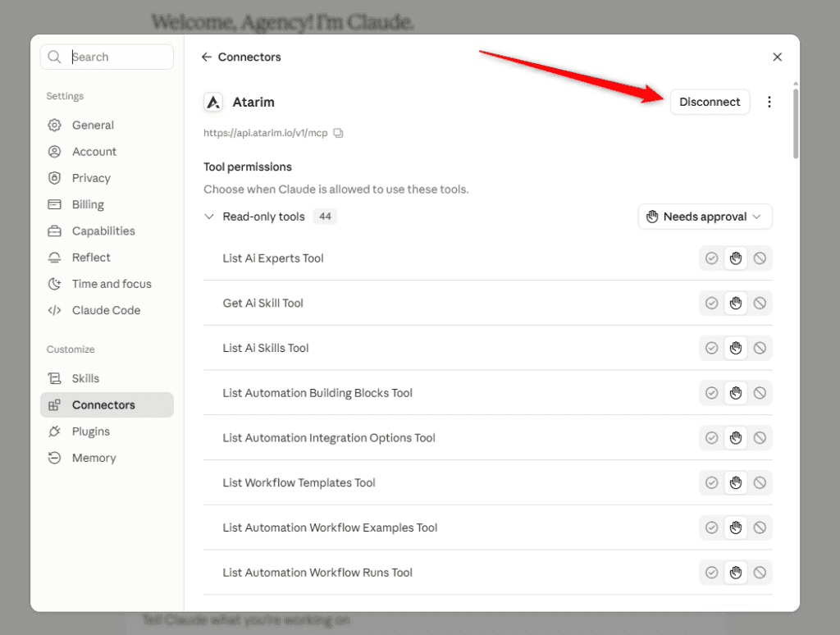Viewport: 840px width, 635px height.
Task: Set List Ai Experts Tool to always allow
Action: (711, 258)
